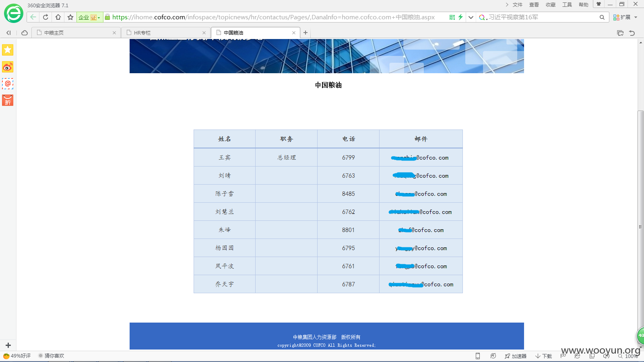Screen dimensions: 644x362
Task: Toggle the sound mute speaker icon
Action: coord(606,356)
